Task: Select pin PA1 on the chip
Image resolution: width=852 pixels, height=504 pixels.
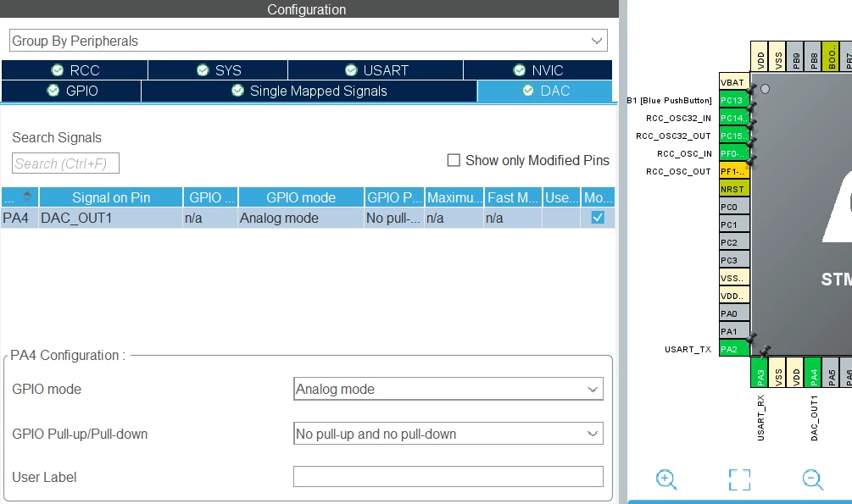Action: (x=734, y=331)
